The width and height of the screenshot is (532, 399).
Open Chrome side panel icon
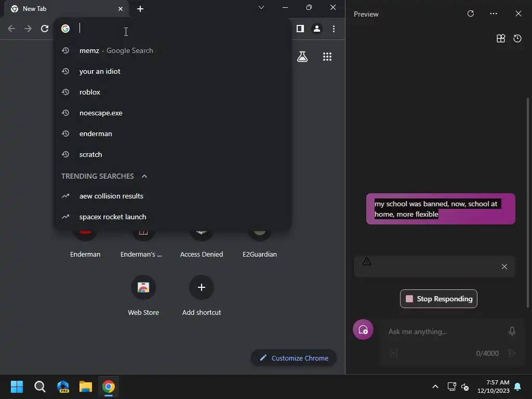click(300, 29)
